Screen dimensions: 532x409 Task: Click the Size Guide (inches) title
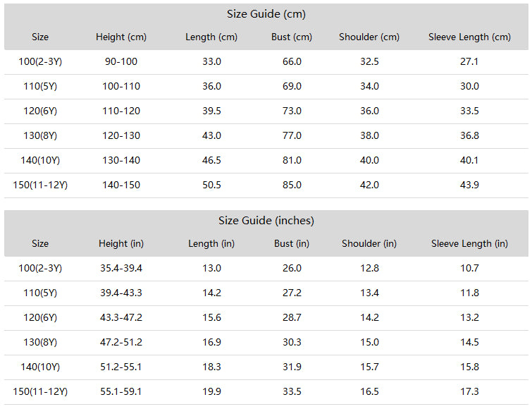click(x=266, y=221)
